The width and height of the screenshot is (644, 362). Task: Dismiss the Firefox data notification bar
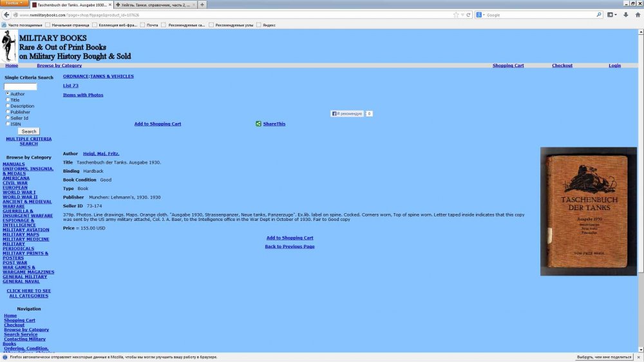point(639,357)
